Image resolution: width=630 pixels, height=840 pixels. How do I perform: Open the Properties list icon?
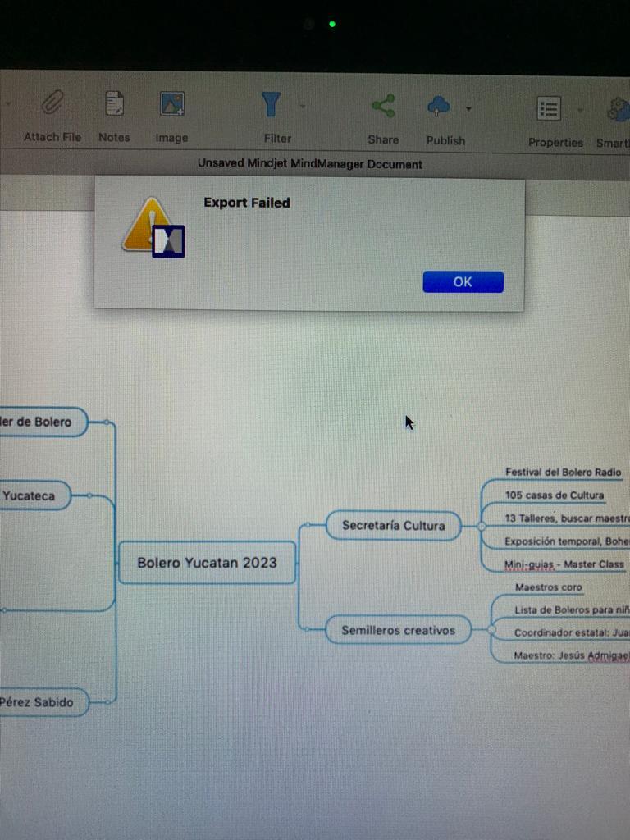tap(549, 108)
